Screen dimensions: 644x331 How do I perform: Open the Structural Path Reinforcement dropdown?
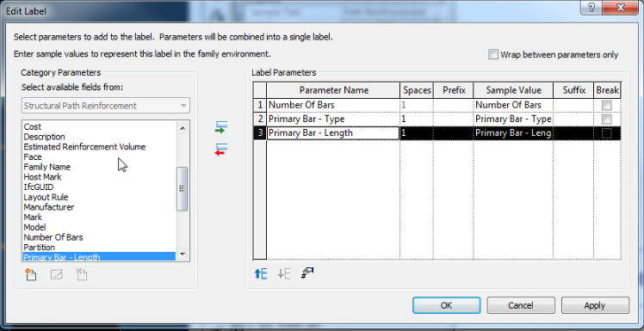coord(106,106)
